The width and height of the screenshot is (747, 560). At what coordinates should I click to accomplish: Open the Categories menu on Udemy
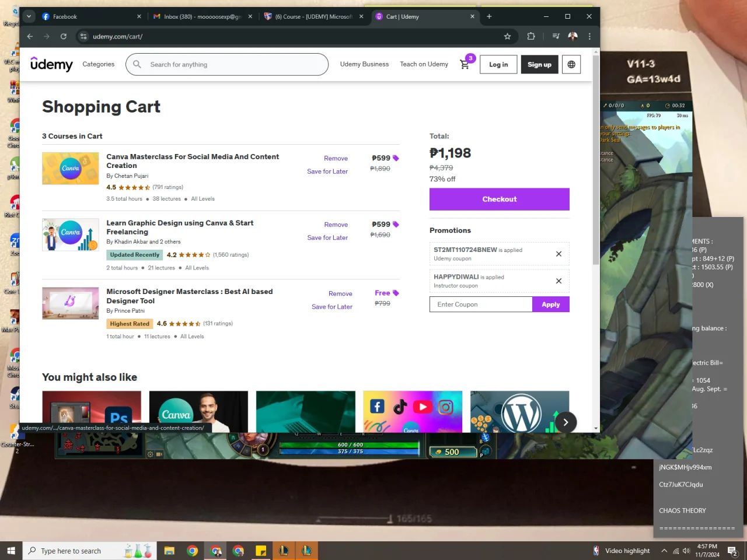click(98, 64)
